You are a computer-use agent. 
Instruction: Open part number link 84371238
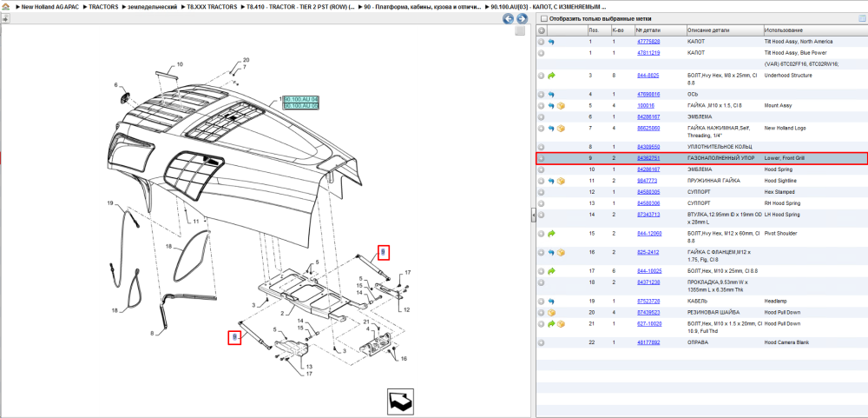click(x=648, y=282)
